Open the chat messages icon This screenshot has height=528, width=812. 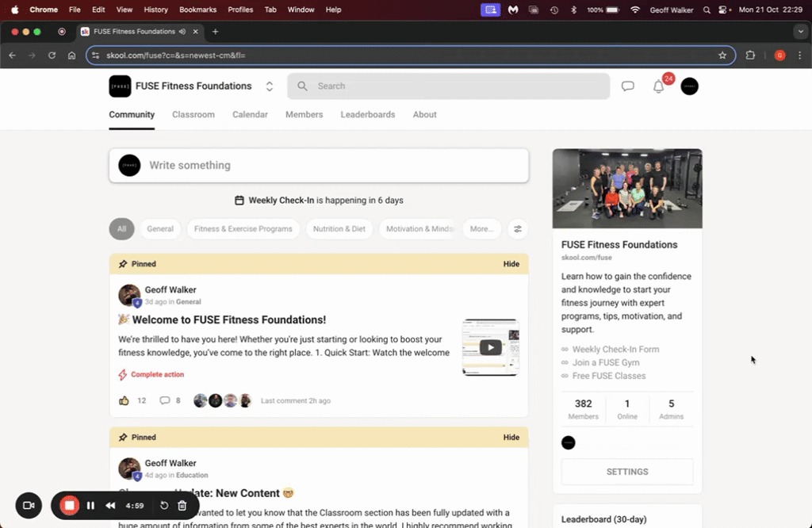(628, 86)
